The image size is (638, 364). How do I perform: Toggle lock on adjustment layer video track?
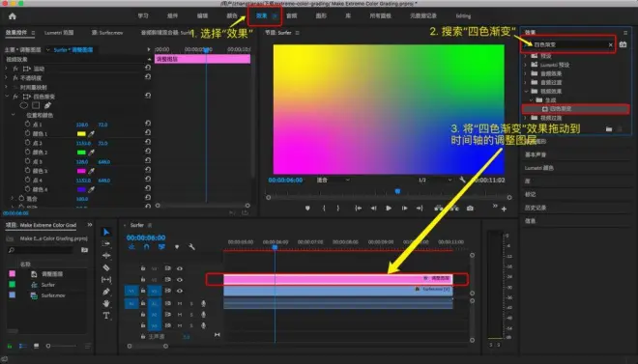click(143, 279)
